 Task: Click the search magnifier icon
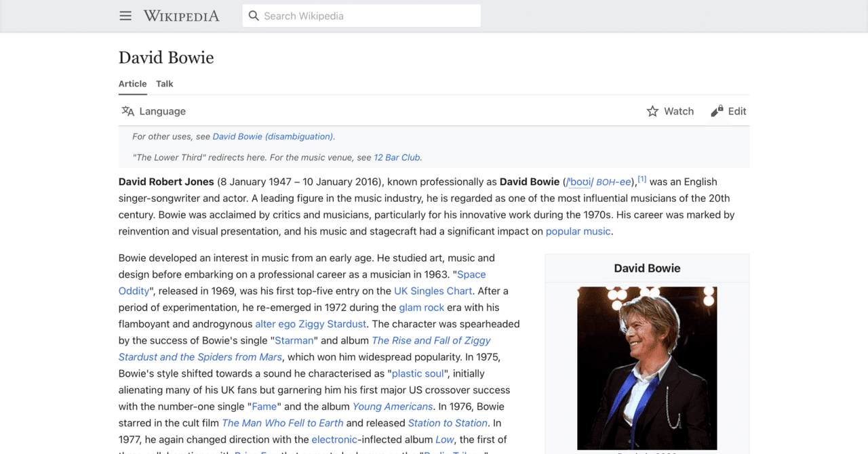coord(254,16)
